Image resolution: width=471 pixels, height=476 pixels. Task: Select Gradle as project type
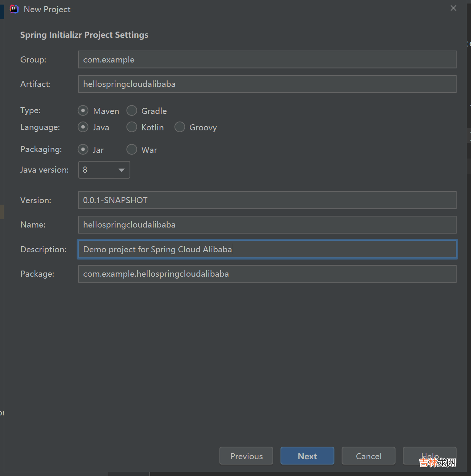coord(132,111)
